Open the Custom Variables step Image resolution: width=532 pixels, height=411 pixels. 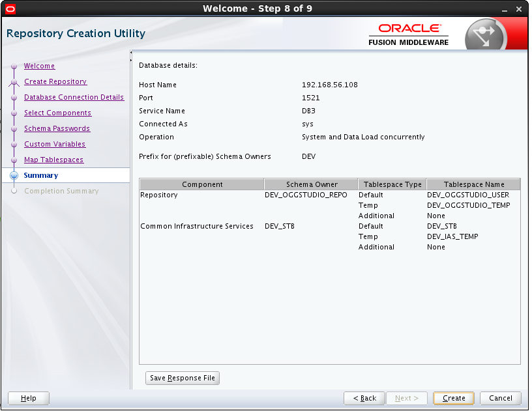coord(55,144)
